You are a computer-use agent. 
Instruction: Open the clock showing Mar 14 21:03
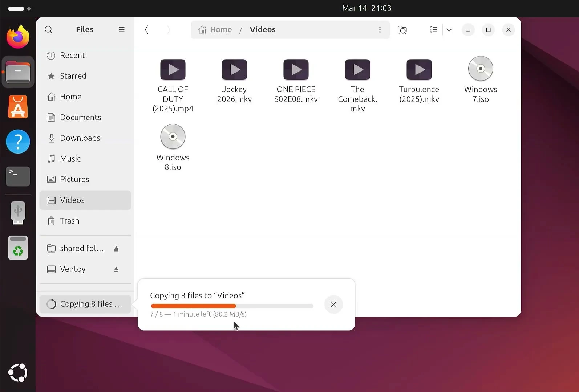pos(367,8)
